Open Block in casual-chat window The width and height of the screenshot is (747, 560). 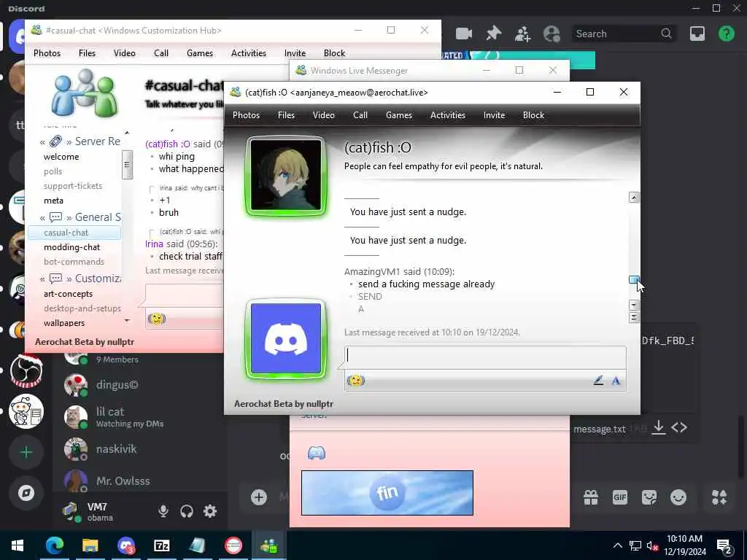pyautogui.click(x=334, y=53)
